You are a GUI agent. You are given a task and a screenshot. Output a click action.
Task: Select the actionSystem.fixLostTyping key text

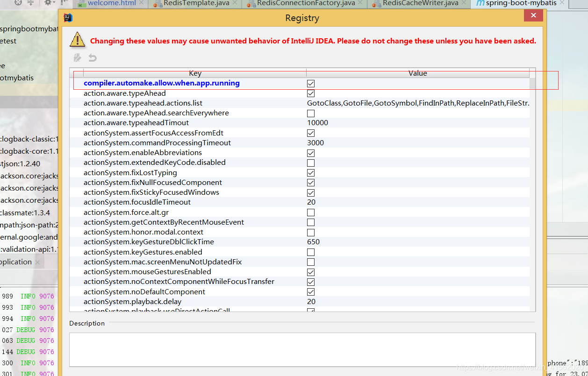tap(130, 173)
